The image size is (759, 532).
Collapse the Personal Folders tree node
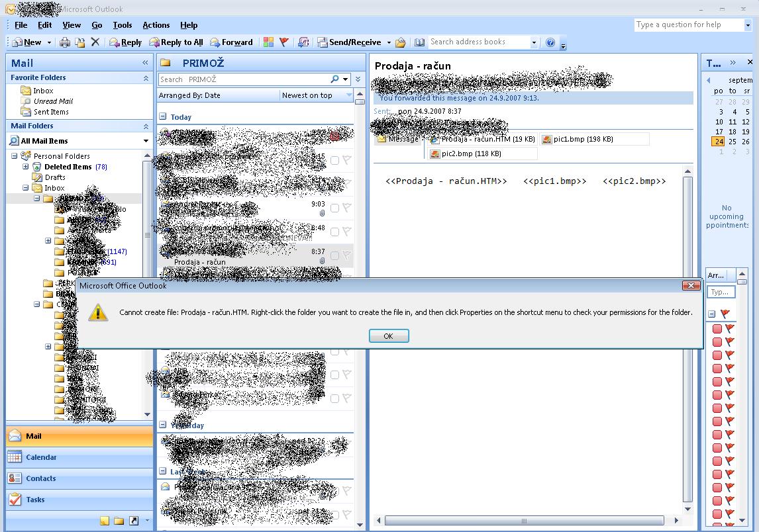click(x=15, y=155)
